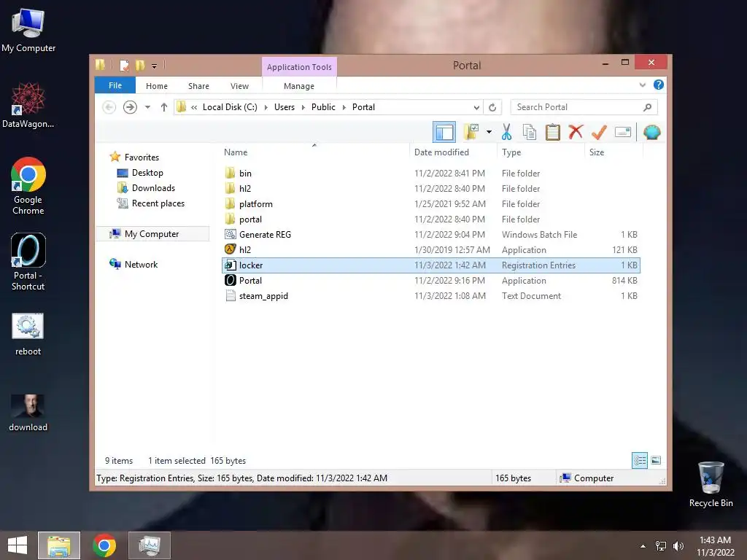The width and height of the screenshot is (747, 560).
Task: Select the hl2 application file
Action: pos(430,249)
